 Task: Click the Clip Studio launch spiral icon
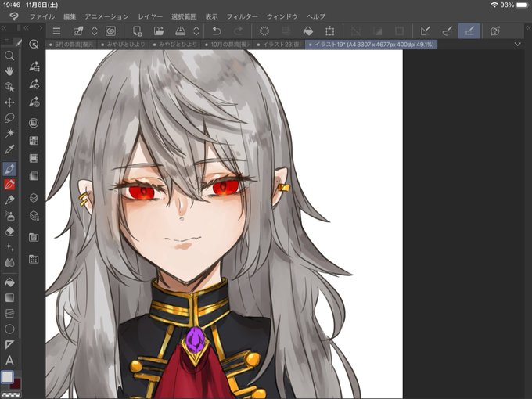coord(110,31)
